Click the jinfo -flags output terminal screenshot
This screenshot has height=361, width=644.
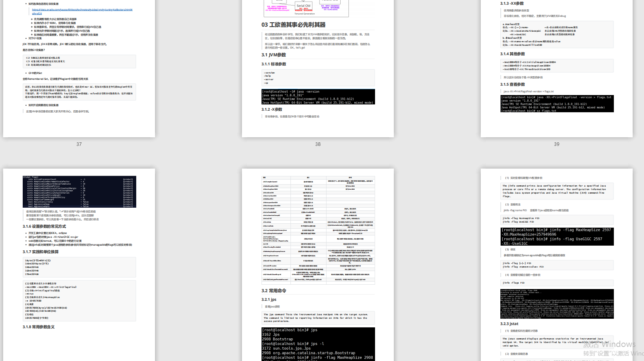tap(557, 304)
